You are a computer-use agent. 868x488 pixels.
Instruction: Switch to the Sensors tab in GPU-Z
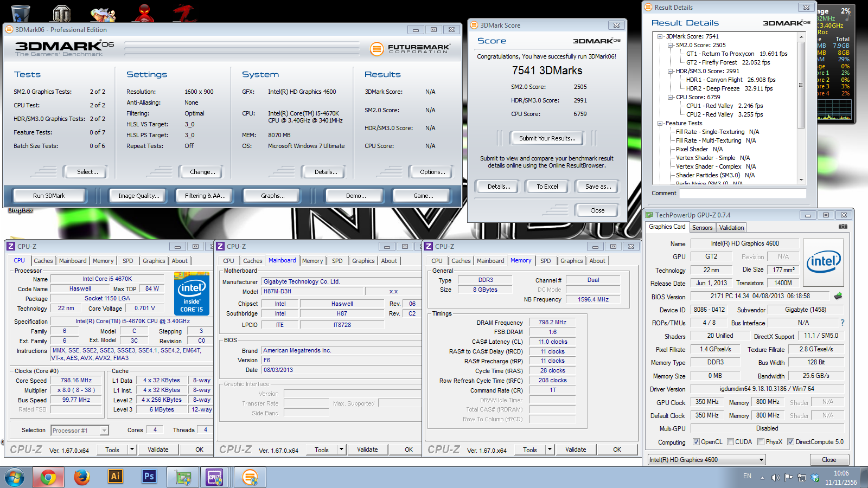(702, 228)
